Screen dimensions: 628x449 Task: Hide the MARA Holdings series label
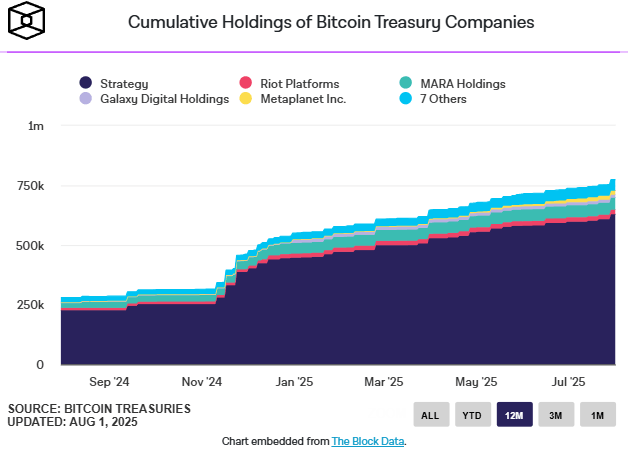(x=463, y=84)
